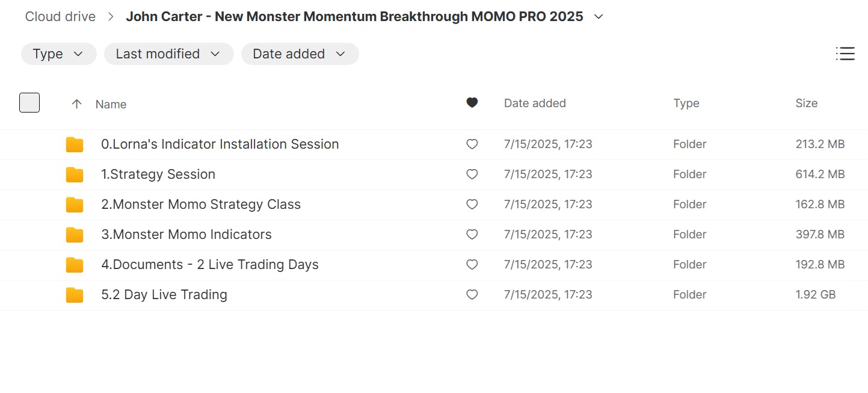
Task: Toggle favorite heart on 5.2 Day Live Trading
Action: pos(472,295)
